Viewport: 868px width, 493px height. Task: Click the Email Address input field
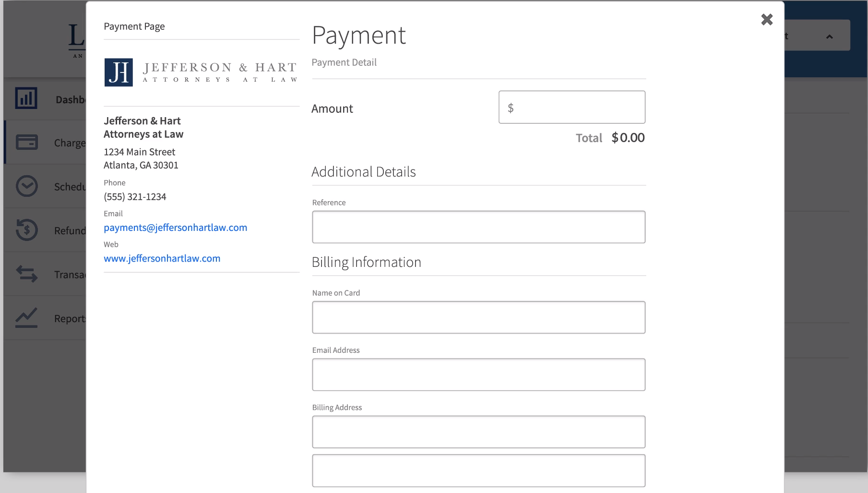click(478, 374)
